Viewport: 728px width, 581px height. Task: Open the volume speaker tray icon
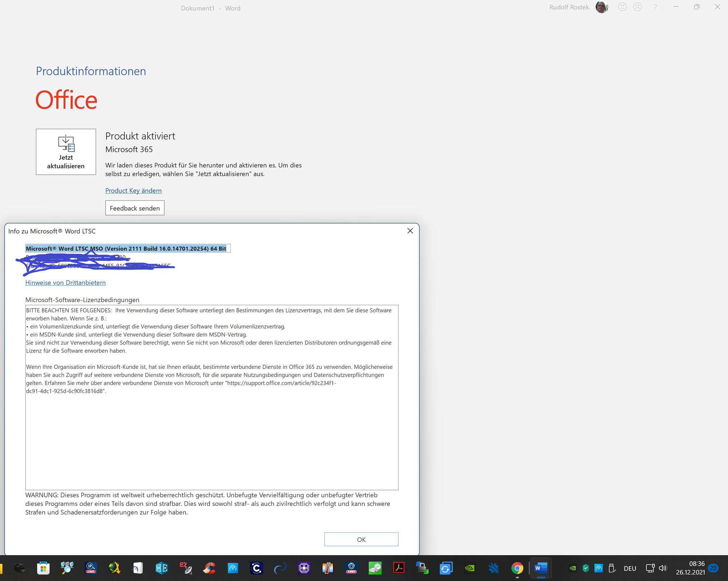tap(663, 568)
